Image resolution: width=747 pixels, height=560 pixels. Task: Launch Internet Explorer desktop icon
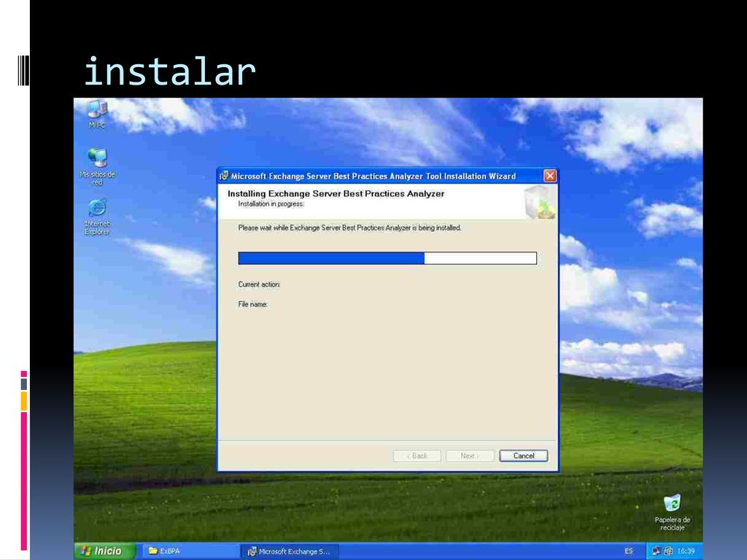coord(97,217)
